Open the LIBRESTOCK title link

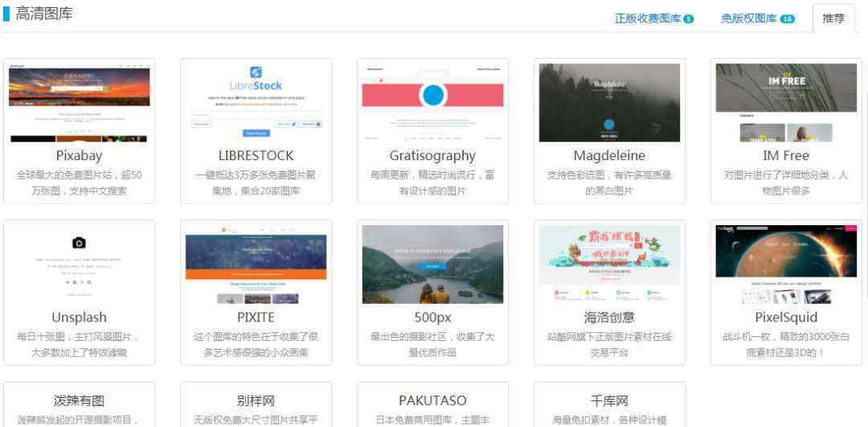pos(256,156)
